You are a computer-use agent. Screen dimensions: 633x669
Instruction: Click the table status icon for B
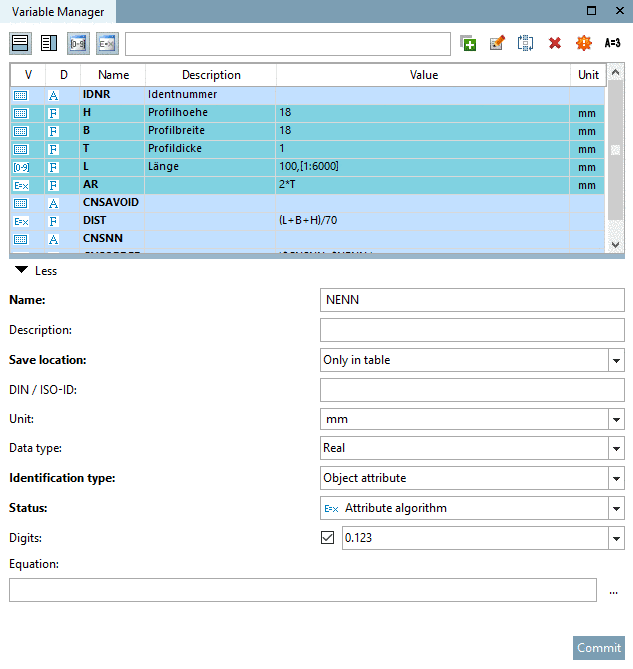[x=20, y=131]
